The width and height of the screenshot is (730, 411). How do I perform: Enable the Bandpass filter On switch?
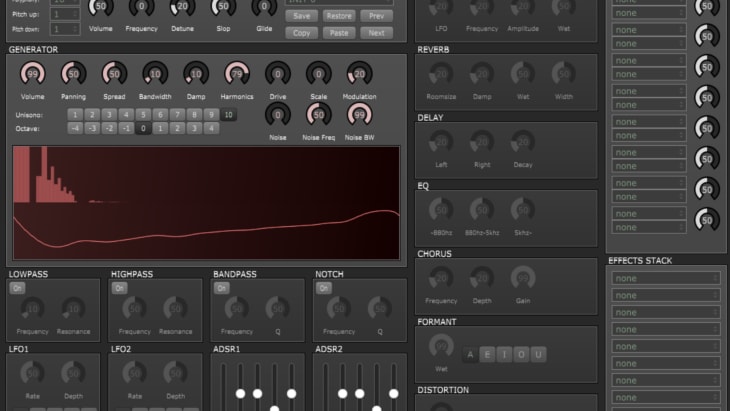click(x=222, y=288)
